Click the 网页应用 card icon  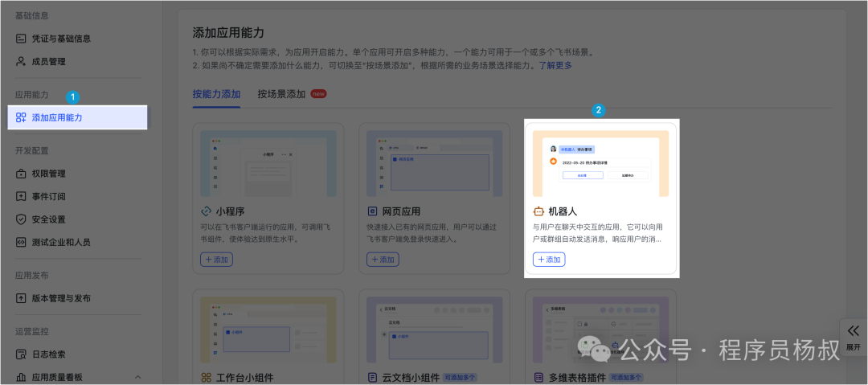click(372, 211)
